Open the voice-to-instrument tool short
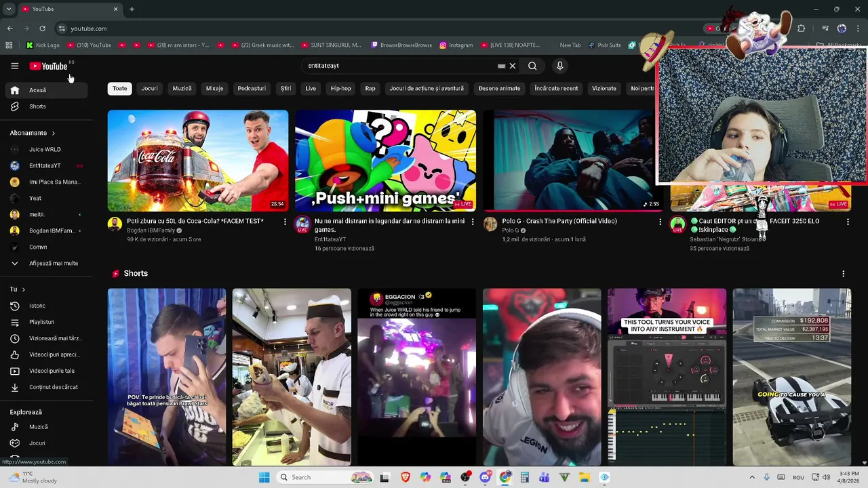The height and width of the screenshot is (488, 868). tap(667, 377)
